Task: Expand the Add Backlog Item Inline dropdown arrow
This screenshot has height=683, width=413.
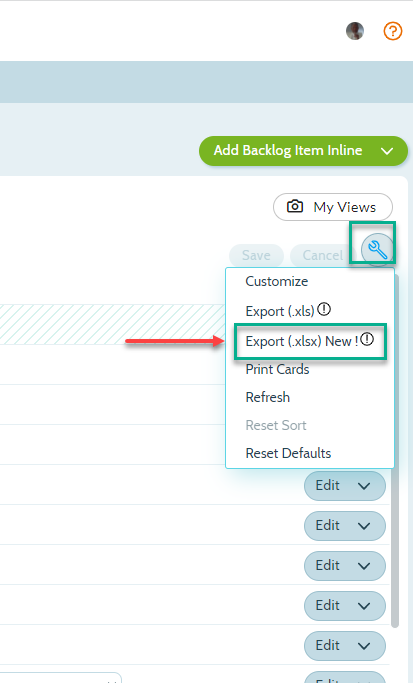Action: coord(387,151)
